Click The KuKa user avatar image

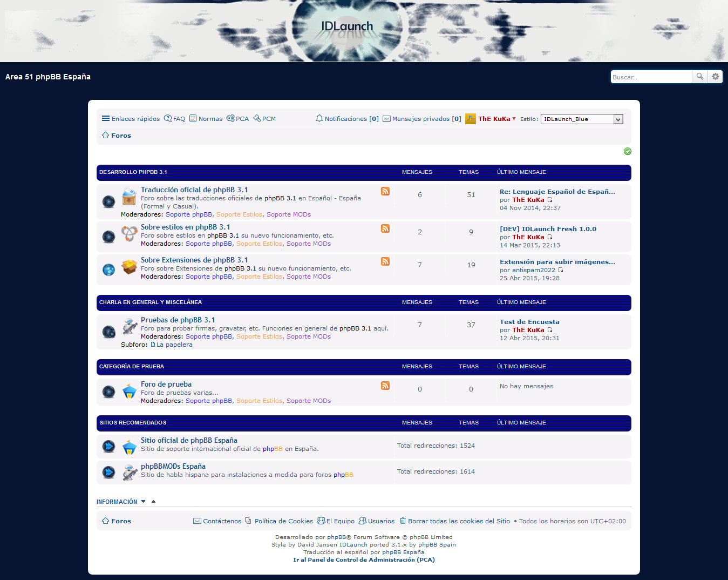coord(471,119)
